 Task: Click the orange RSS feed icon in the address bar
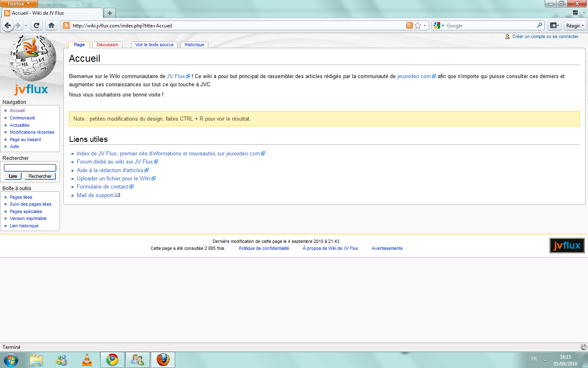click(409, 25)
